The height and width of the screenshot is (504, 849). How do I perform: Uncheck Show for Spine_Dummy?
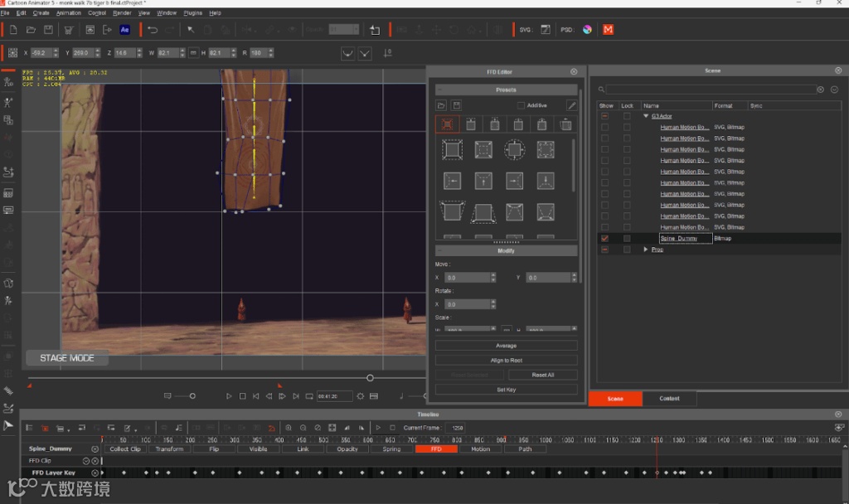[x=604, y=239]
